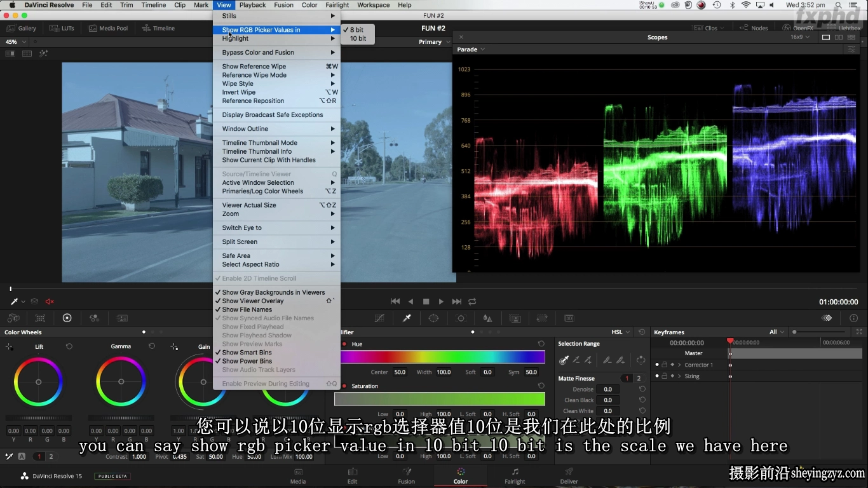The height and width of the screenshot is (488, 868).
Task: Switch to the Media page
Action: (x=298, y=475)
